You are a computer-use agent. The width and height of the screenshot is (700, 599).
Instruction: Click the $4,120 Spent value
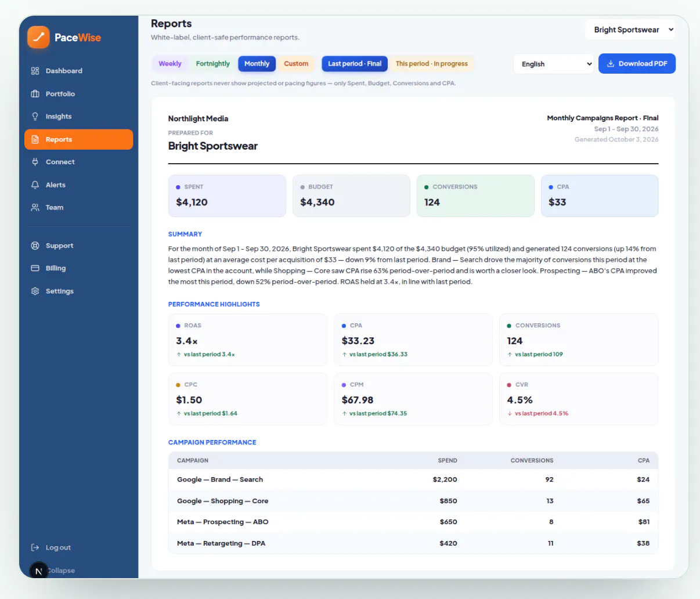click(x=192, y=202)
